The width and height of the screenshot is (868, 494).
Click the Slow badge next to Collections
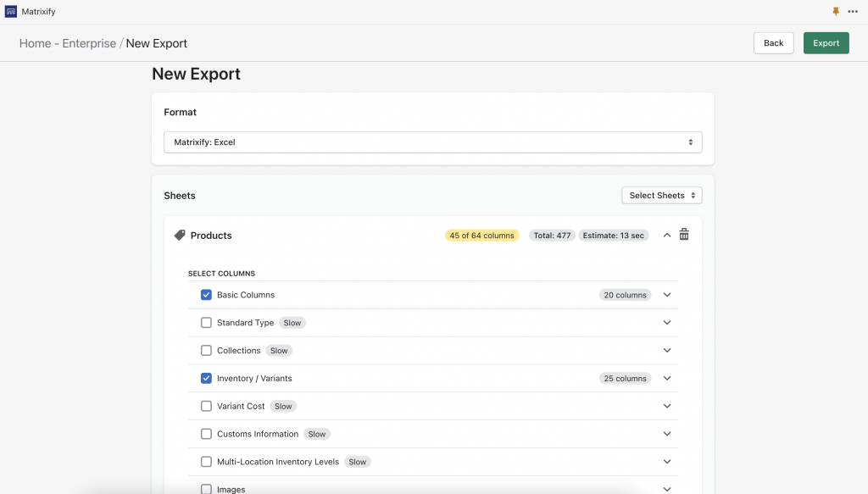[279, 350]
